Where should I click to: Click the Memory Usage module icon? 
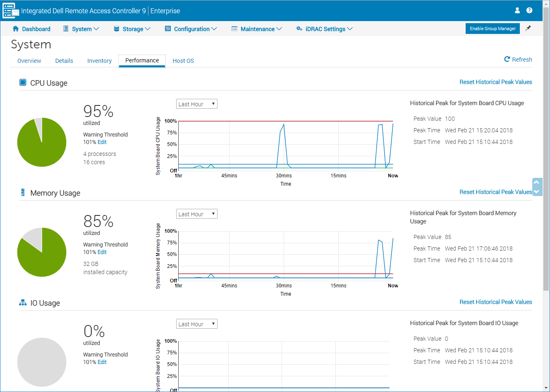tap(23, 193)
